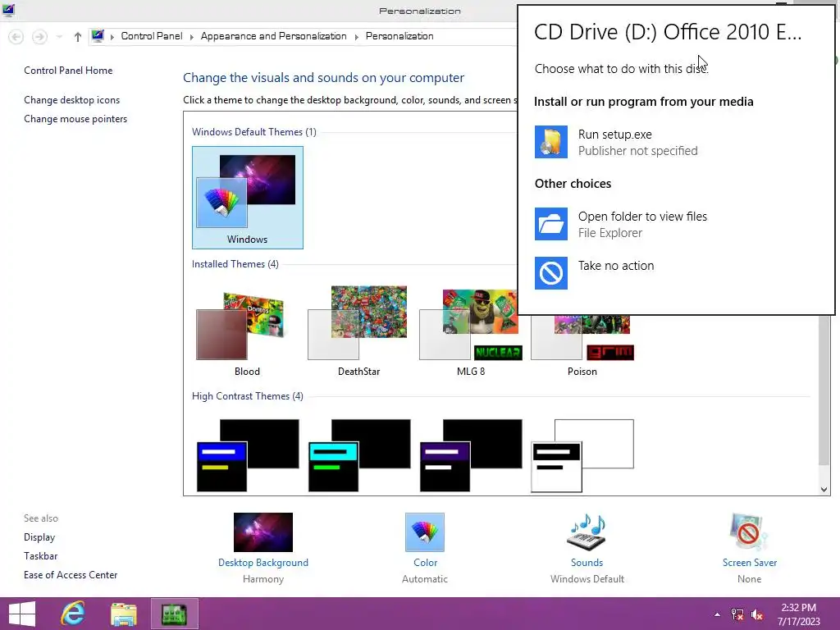
Task: Open the Taskbar link under See also
Action: tap(40, 556)
